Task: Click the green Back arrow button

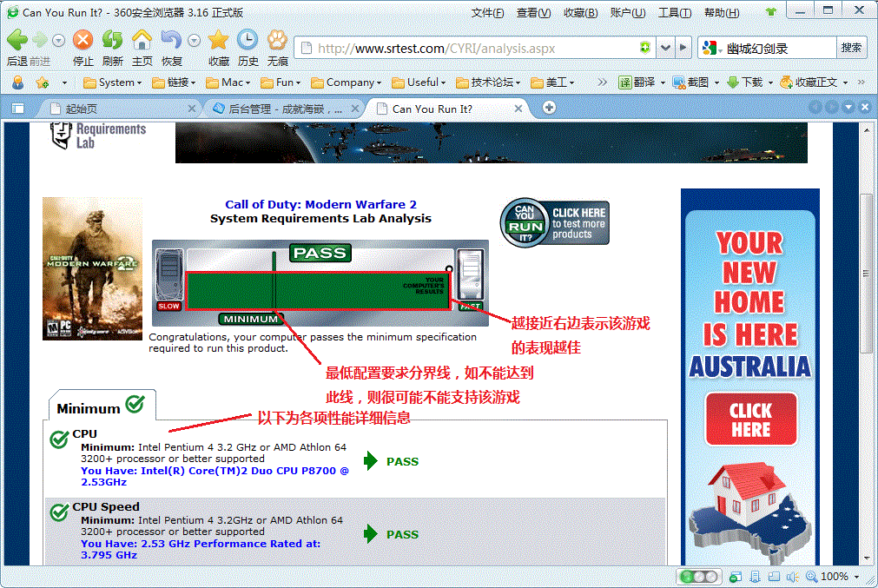Action: click(x=17, y=40)
